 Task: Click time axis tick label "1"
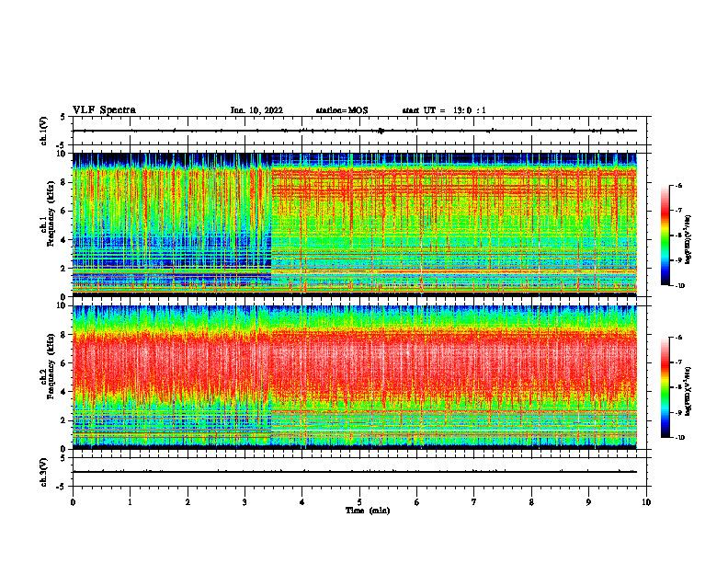pos(130,502)
